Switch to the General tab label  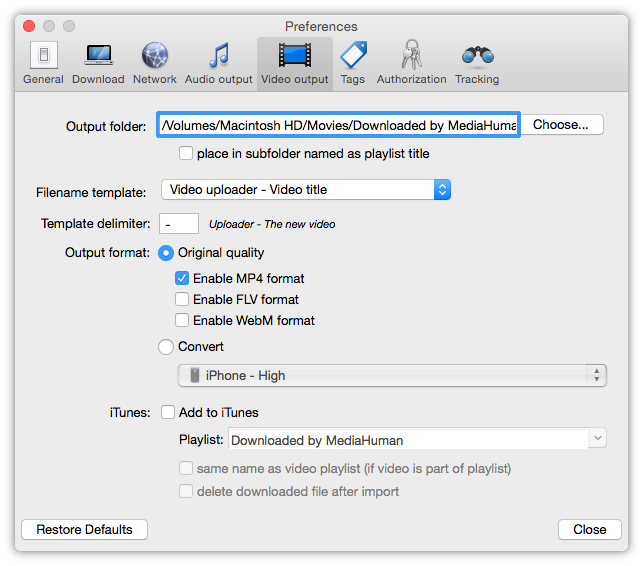tap(43, 79)
